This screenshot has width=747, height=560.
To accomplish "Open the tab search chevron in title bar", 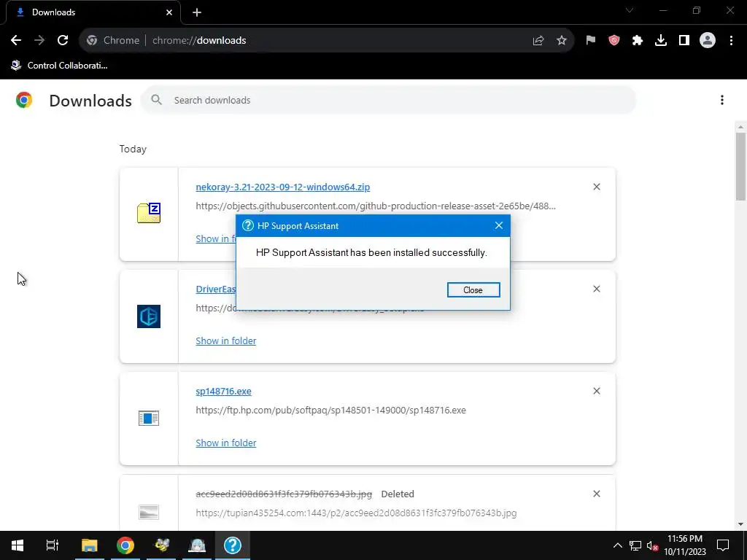I will 630,10.
